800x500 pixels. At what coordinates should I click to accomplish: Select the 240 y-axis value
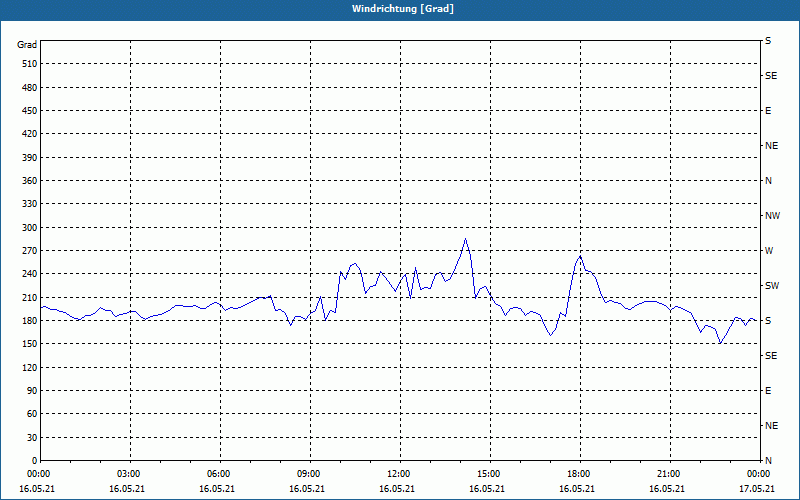point(30,274)
